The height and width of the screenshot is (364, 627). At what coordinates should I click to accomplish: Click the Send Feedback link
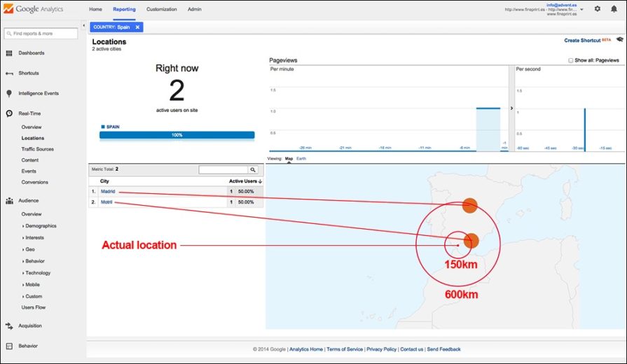[444, 349]
